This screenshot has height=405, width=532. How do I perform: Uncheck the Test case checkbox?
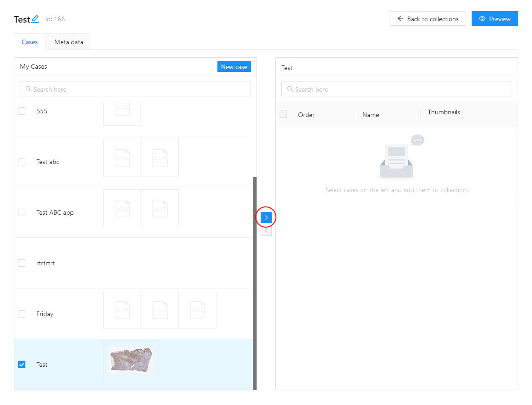[22, 364]
